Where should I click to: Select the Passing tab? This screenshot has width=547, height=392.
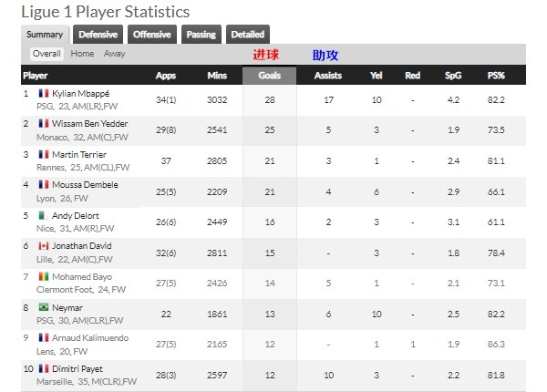click(x=201, y=34)
